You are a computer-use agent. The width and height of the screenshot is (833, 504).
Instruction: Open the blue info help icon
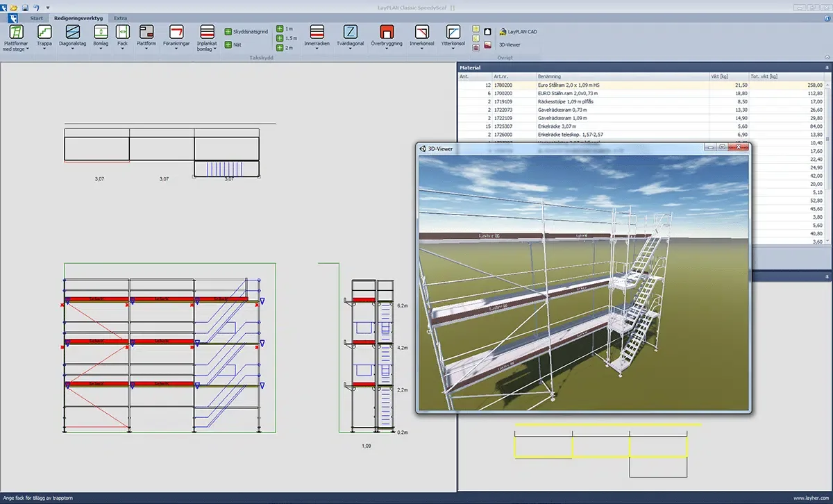[826, 17]
